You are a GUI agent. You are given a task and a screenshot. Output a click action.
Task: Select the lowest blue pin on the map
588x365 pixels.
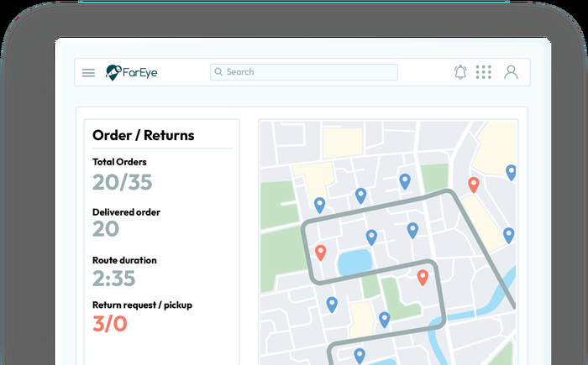tap(360, 356)
